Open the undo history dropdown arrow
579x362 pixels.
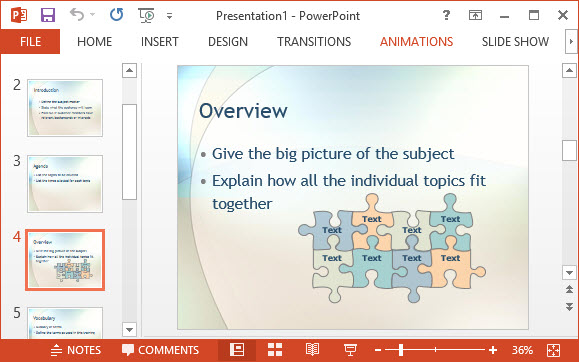pyautogui.click(x=92, y=15)
